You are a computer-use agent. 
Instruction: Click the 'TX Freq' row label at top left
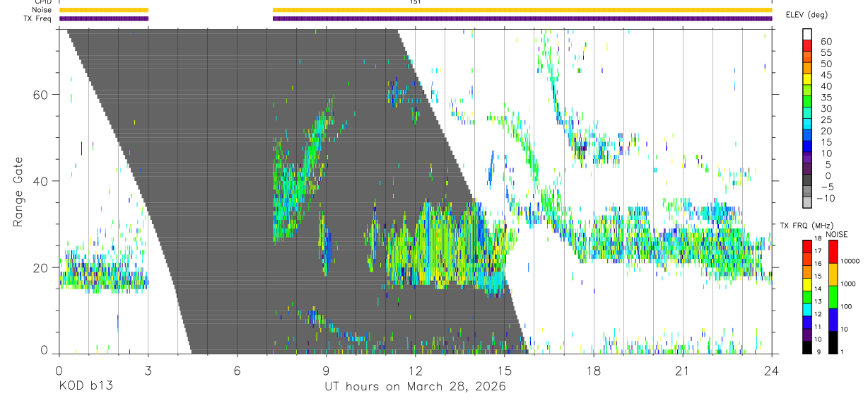pyautogui.click(x=36, y=18)
